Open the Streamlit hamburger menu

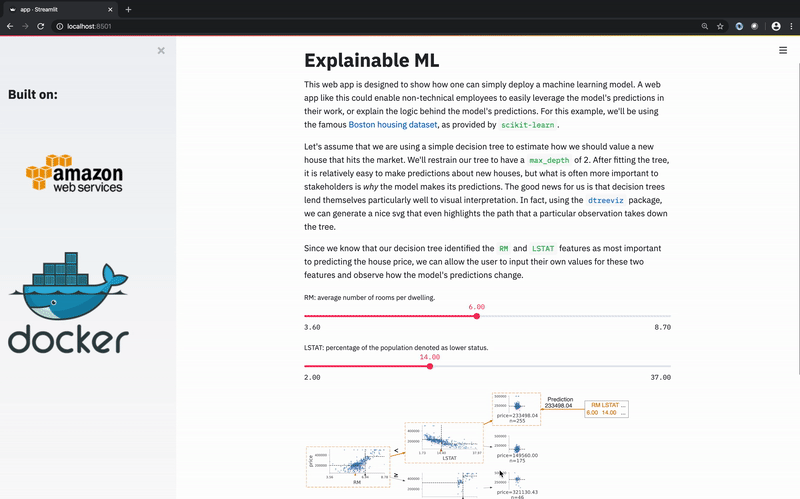click(783, 50)
